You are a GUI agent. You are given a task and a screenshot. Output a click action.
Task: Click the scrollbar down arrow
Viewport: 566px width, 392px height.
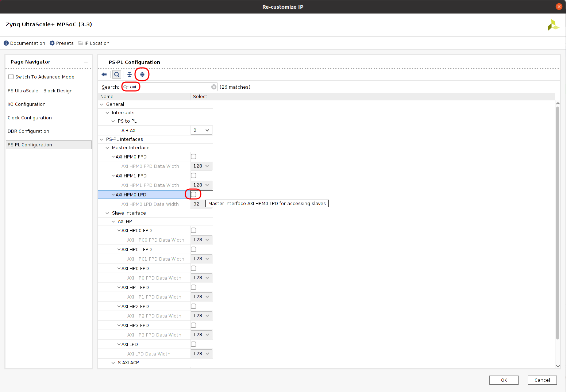(558, 366)
